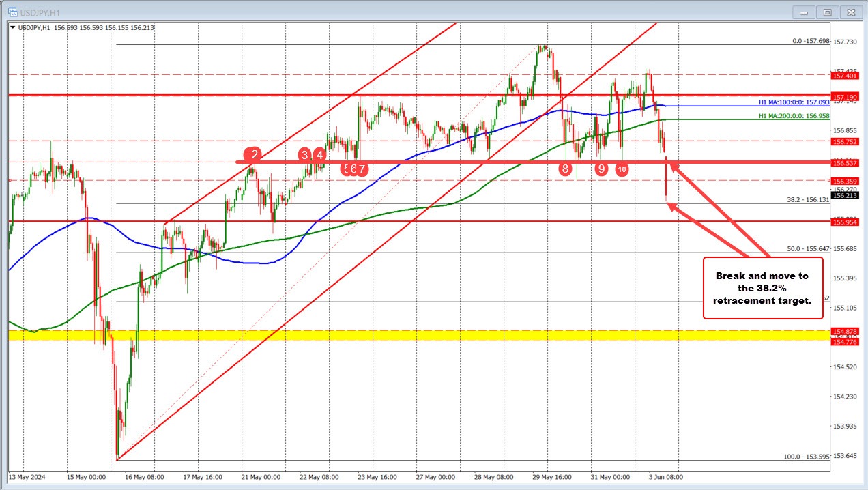The image size is (868, 490).
Task: Click the 153.935 price scale value
Action: point(846,426)
